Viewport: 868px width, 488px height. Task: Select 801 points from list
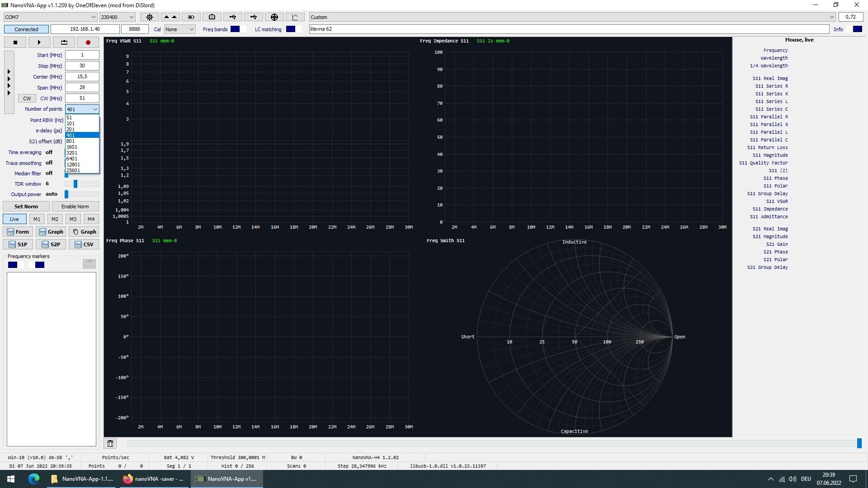click(x=82, y=141)
